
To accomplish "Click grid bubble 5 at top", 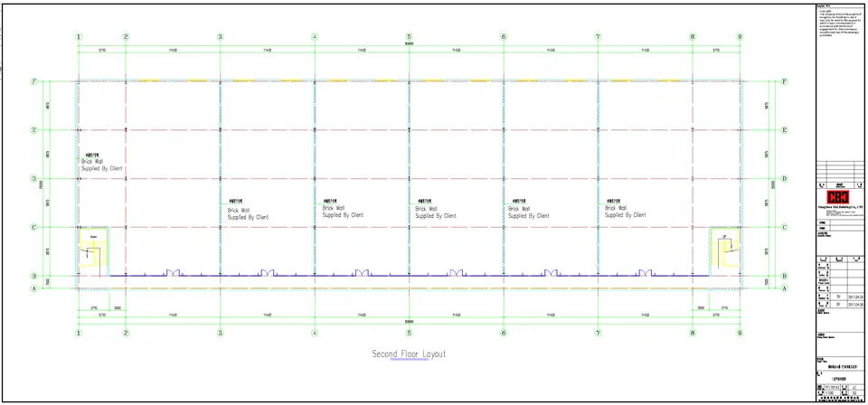I will (x=410, y=37).
